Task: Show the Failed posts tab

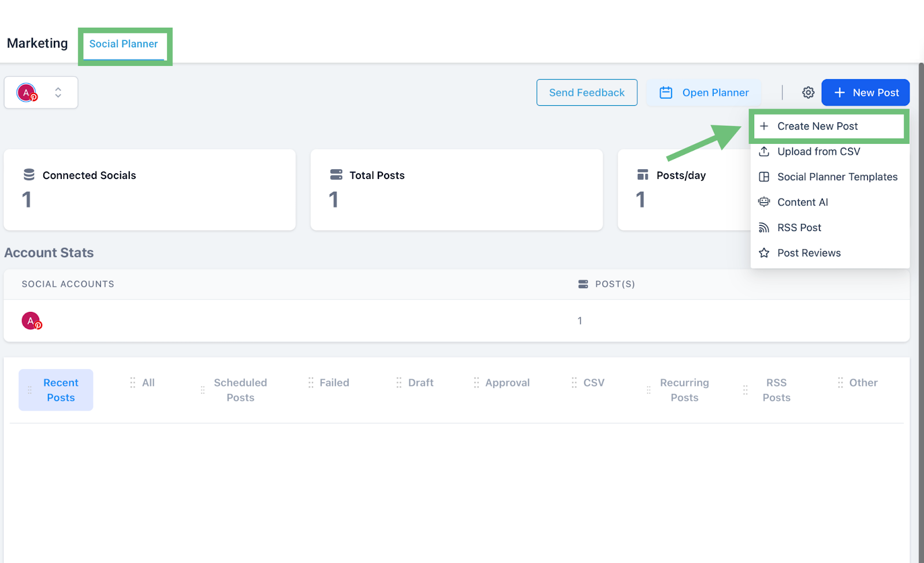Action: click(x=334, y=382)
